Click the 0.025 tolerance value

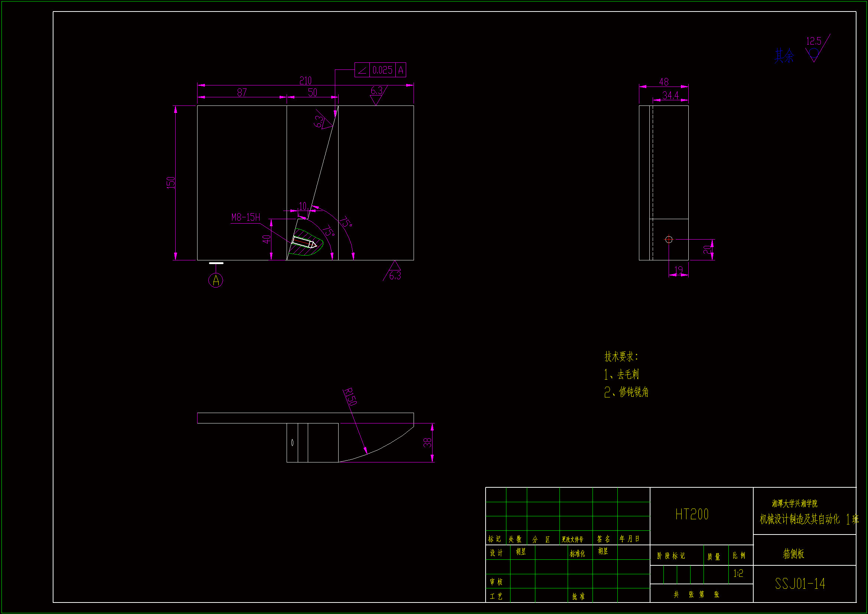coord(382,70)
